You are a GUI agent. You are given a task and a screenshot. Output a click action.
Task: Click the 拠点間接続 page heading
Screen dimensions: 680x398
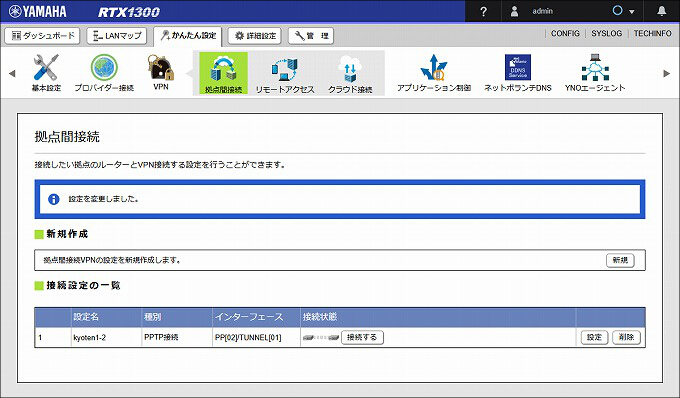tap(67, 137)
